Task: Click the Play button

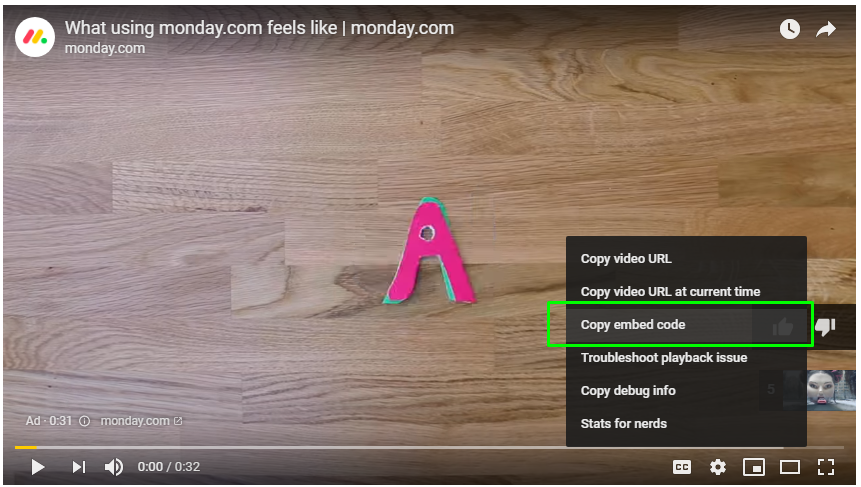Action: (x=37, y=467)
